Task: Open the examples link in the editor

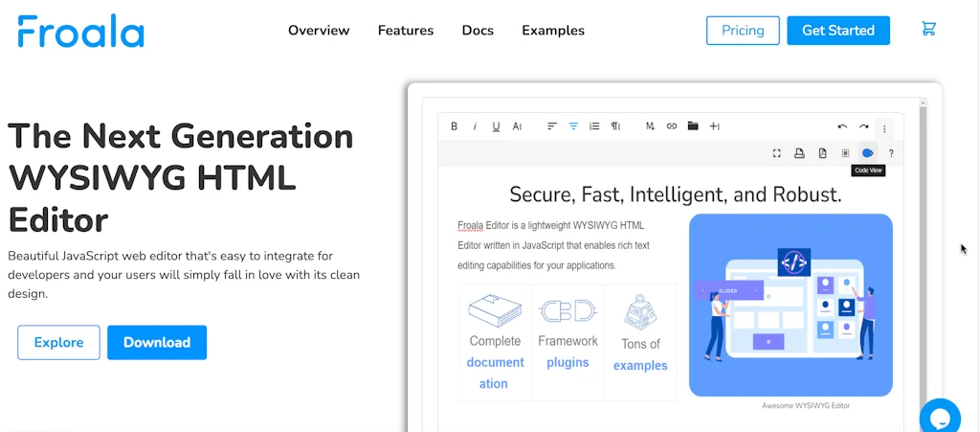Action: (x=640, y=366)
